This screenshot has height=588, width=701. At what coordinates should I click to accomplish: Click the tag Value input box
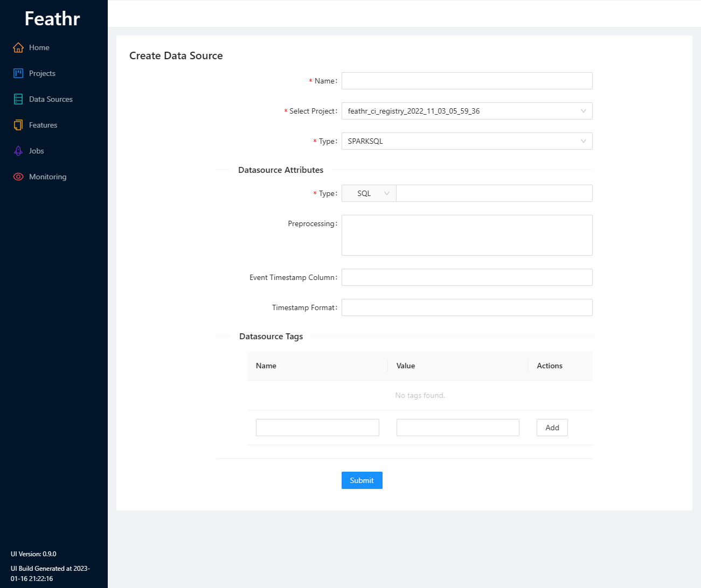pyautogui.click(x=458, y=428)
